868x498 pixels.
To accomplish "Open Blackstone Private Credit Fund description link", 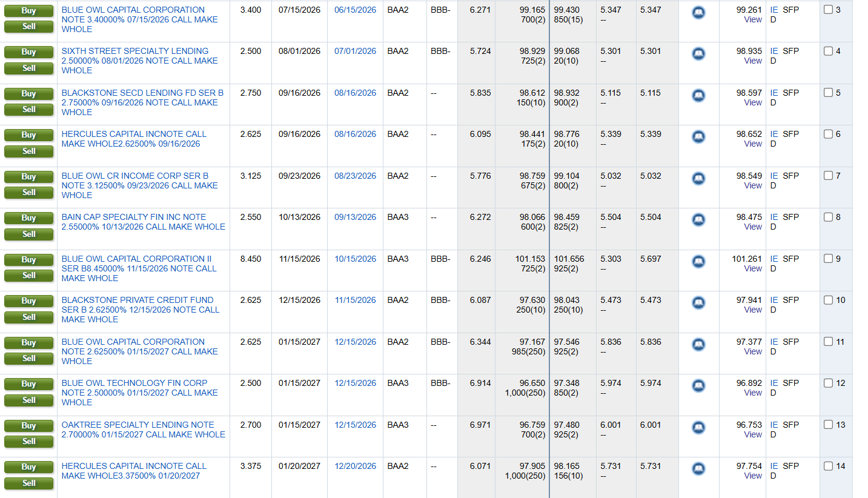I will point(141,310).
